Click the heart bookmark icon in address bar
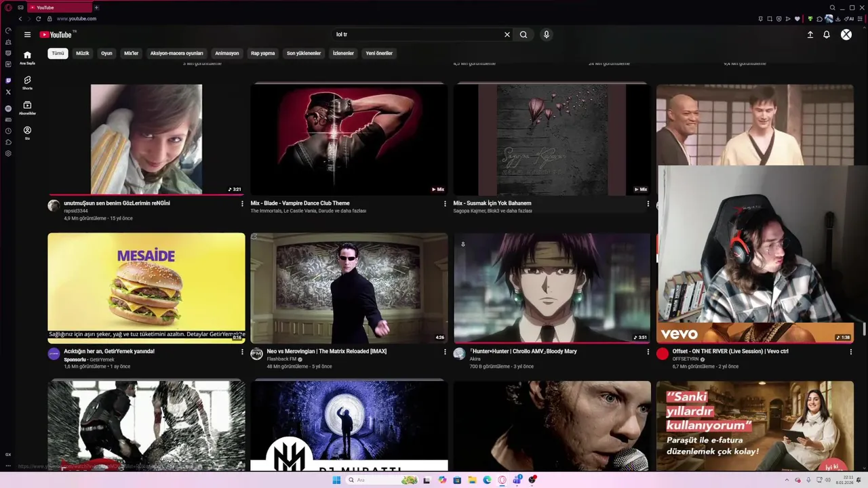This screenshot has width=868, height=488. [797, 19]
